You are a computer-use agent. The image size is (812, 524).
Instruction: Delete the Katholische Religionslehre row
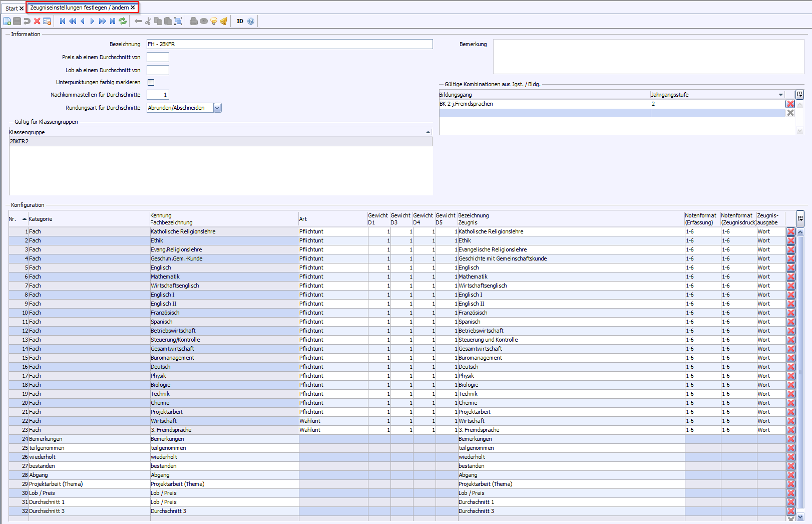coord(790,231)
